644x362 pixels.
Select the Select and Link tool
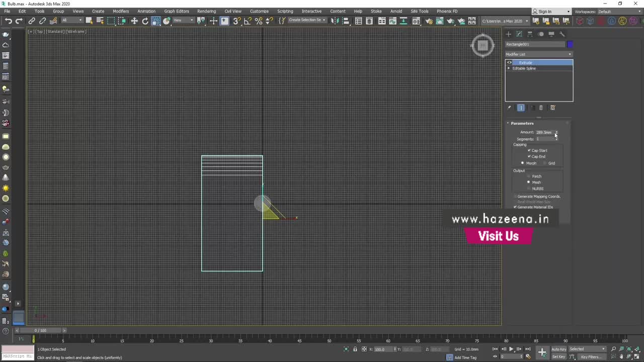pyautogui.click(x=32, y=21)
